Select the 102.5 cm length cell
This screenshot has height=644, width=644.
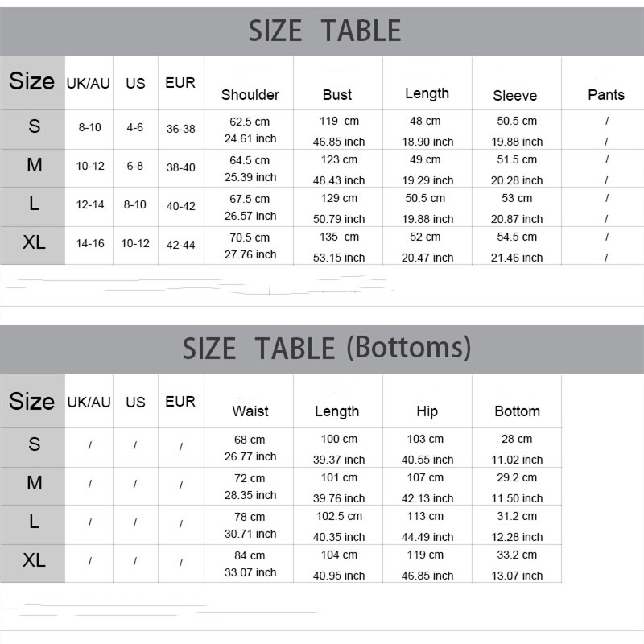(339, 516)
